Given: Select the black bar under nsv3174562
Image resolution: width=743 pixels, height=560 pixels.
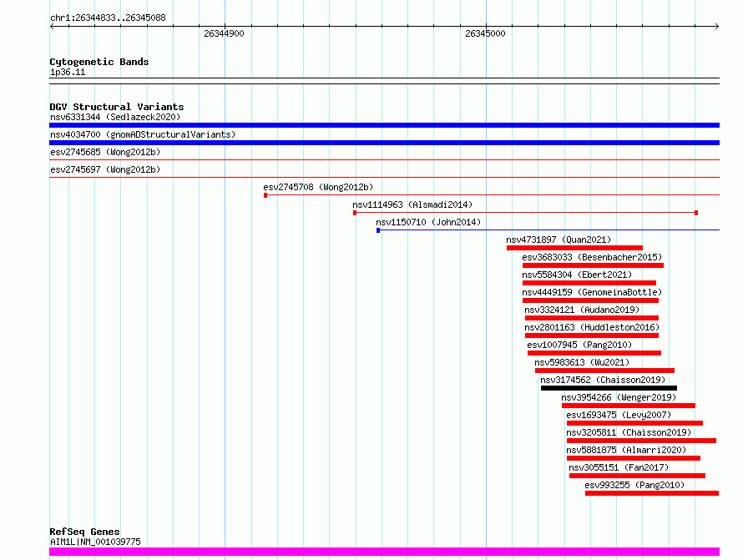Looking at the screenshot, I should (609, 388).
